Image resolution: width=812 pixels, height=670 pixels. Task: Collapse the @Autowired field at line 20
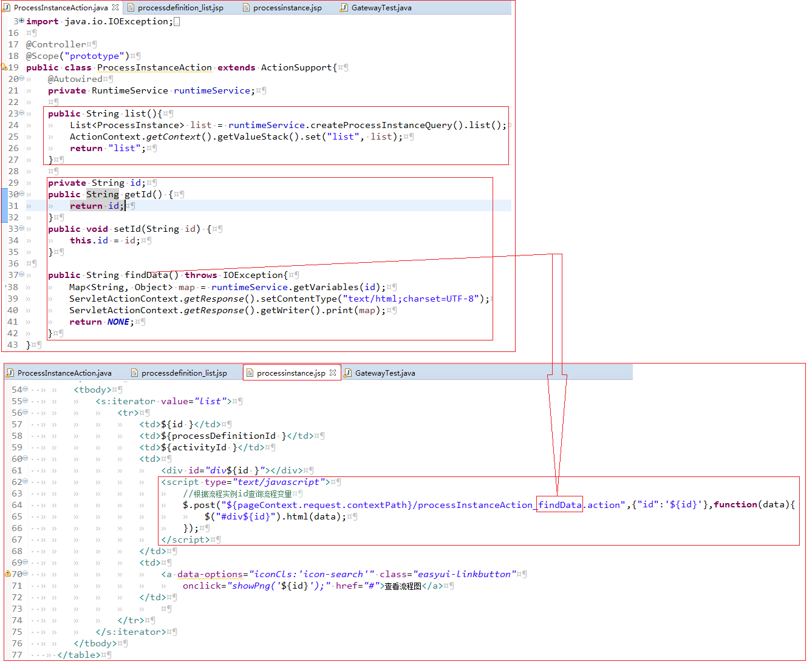(21, 78)
